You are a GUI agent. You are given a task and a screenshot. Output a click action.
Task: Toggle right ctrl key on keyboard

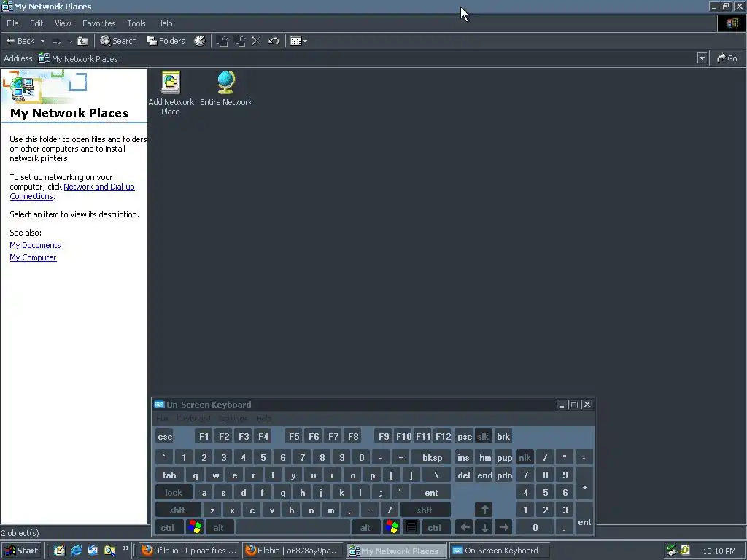pos(435,527)
